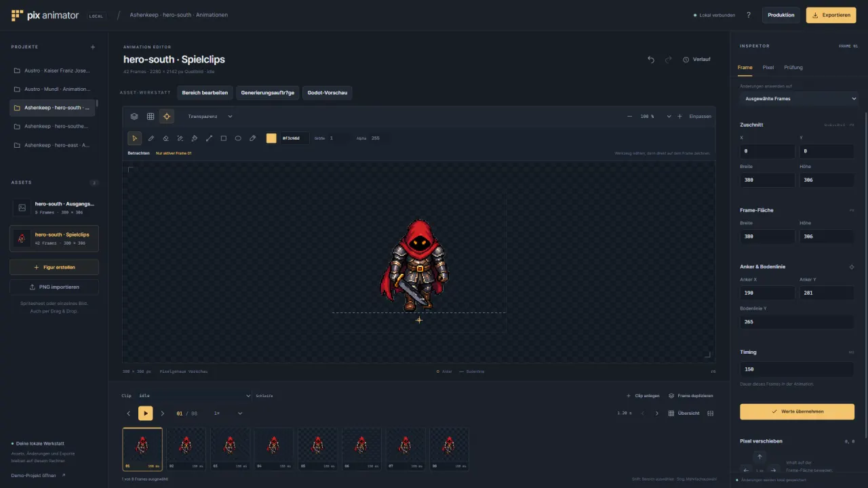Select the eyedropper color picker tool
868x488 pixels.
[x=253, y=138]
